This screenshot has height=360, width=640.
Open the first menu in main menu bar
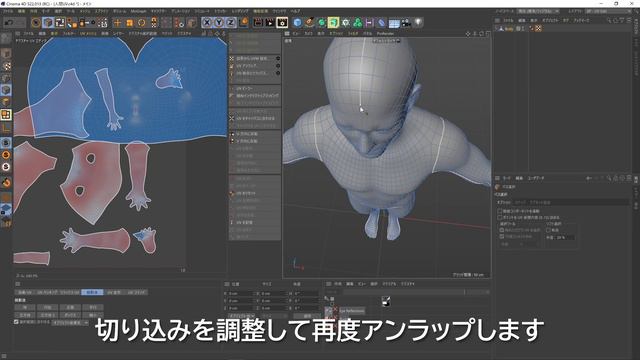pyautogui.click(x=8, y=11)
